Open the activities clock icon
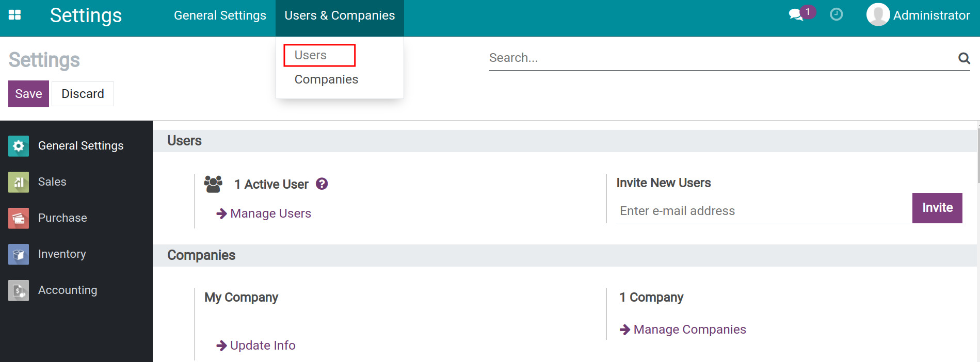 point(836,14)
